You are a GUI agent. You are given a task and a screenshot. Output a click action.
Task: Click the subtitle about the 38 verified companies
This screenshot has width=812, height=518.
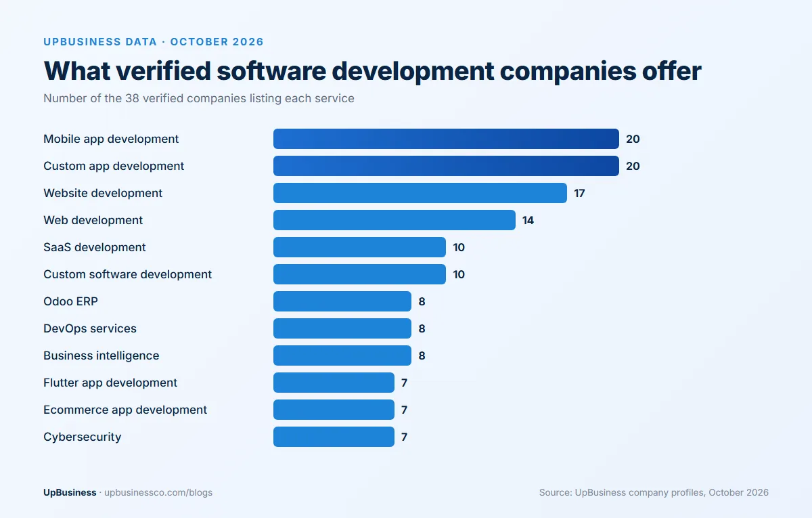coord(199,98)
